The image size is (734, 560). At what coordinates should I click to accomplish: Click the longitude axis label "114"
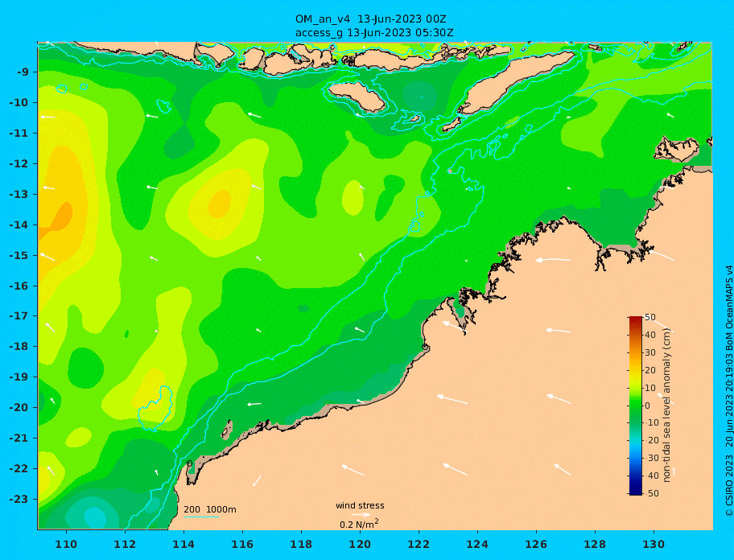click(183, 544)
